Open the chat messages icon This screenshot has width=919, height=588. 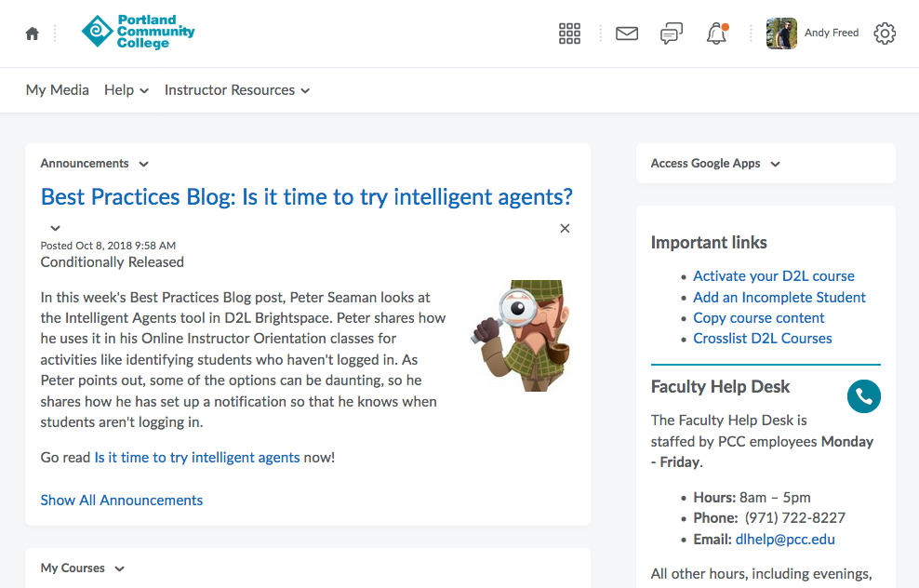tap(671, 33)
